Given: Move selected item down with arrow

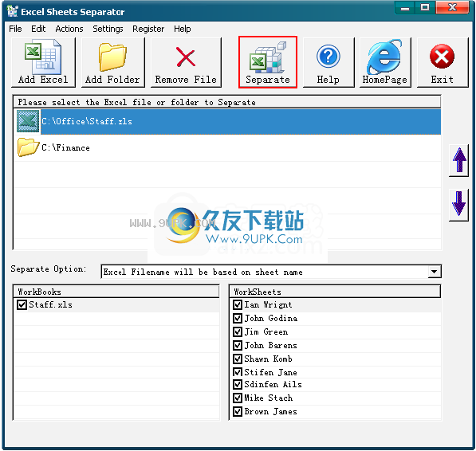Looking at the screenshot, I should pos(459,205).
